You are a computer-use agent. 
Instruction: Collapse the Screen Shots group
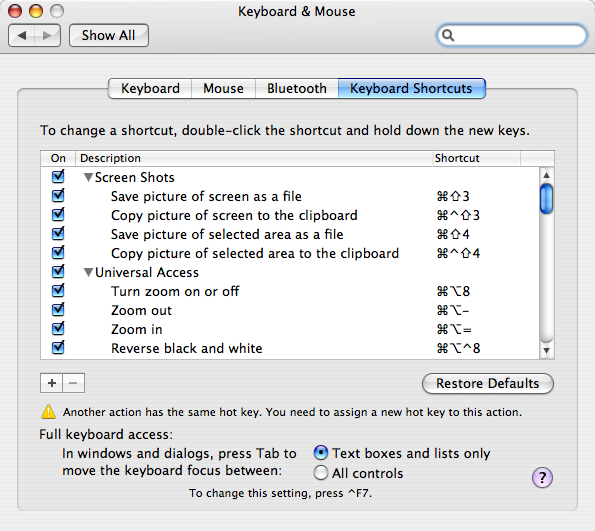88,177
